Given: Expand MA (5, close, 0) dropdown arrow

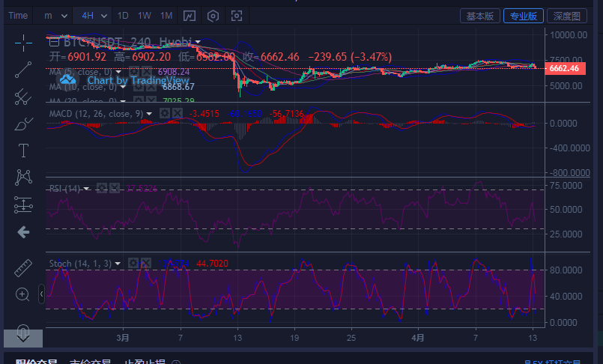Looking at the screenshot, I should (x=118, y=72).
